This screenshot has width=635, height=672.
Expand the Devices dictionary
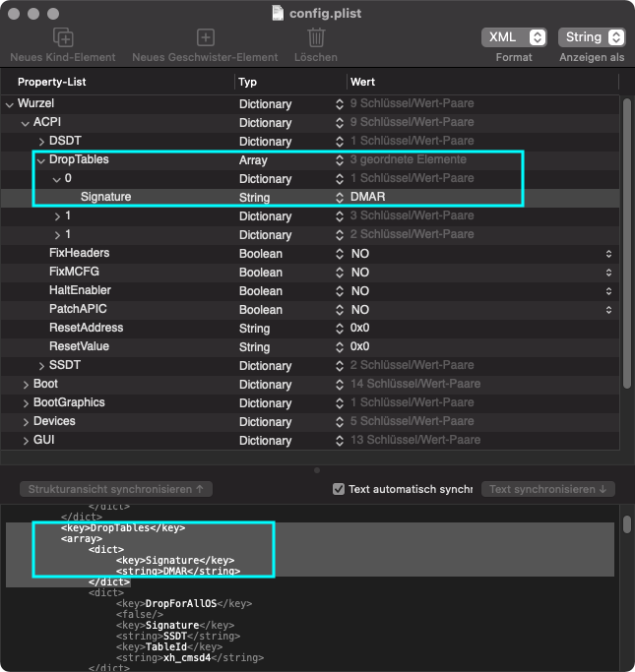pyautogui.click(x=26, y=422)
